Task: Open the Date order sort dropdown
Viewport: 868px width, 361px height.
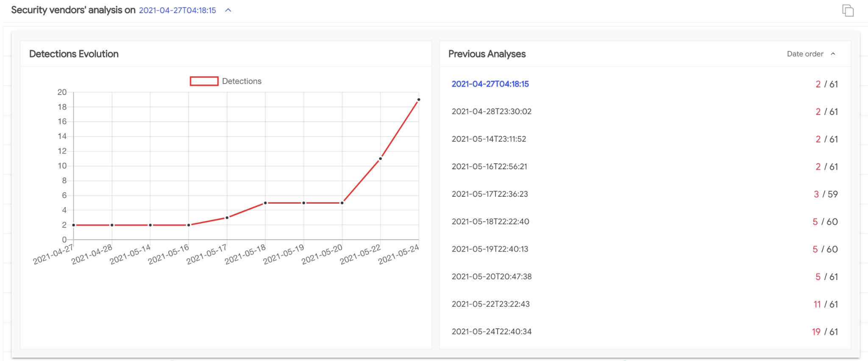Action: pyautogui.click(x=805, y=54)
